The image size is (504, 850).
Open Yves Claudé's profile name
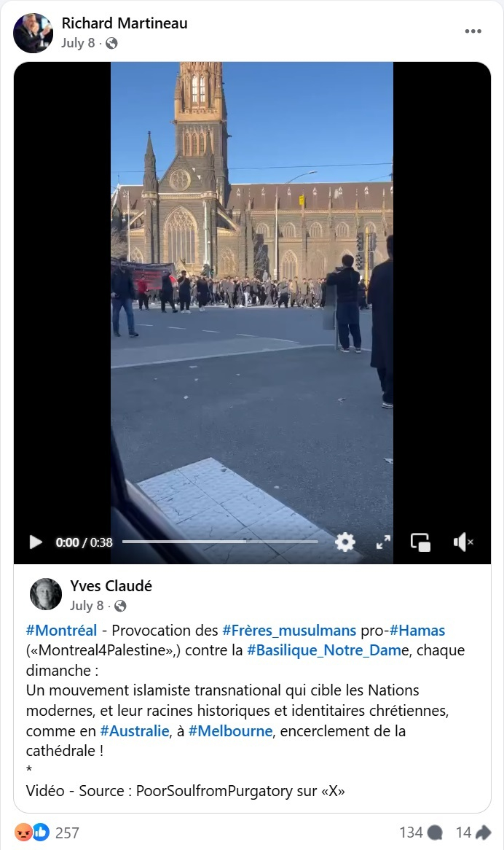pyautogui.click(x=111, y=586)
